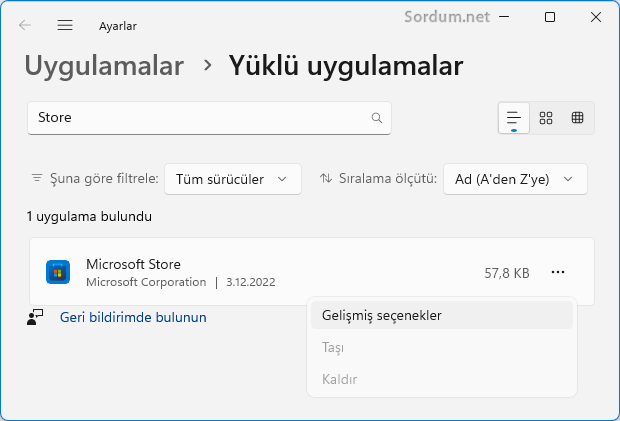The height and width of the screenshot is (421, 620).
Task: Click the 3.12.2022 install date
Action: point(251,282)
